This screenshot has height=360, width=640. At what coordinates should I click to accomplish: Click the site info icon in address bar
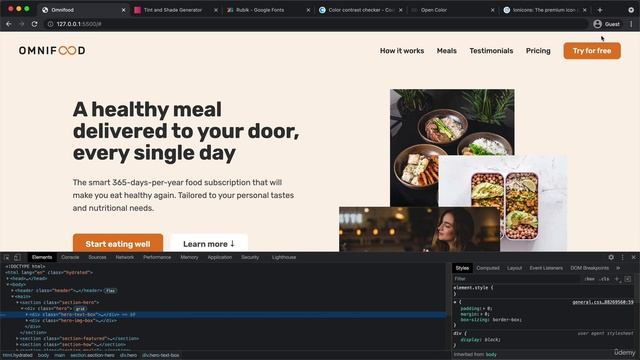[x=50, y=24]
